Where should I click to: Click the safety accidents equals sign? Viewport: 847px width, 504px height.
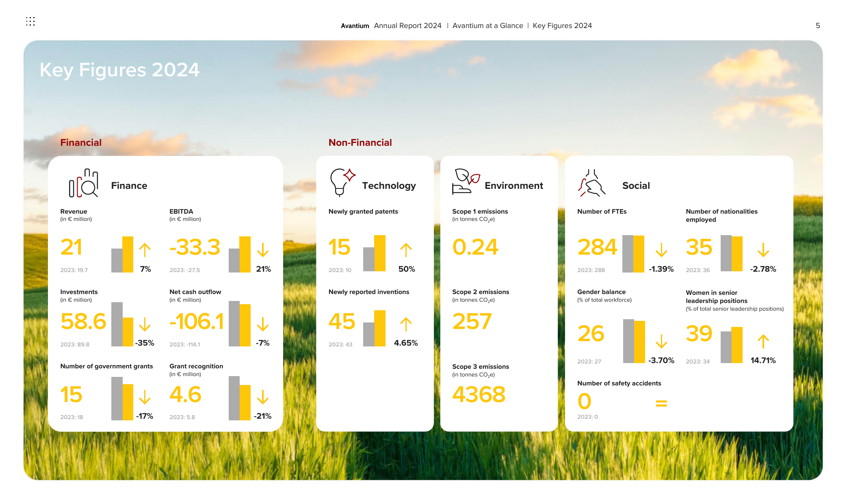point(662,403)
